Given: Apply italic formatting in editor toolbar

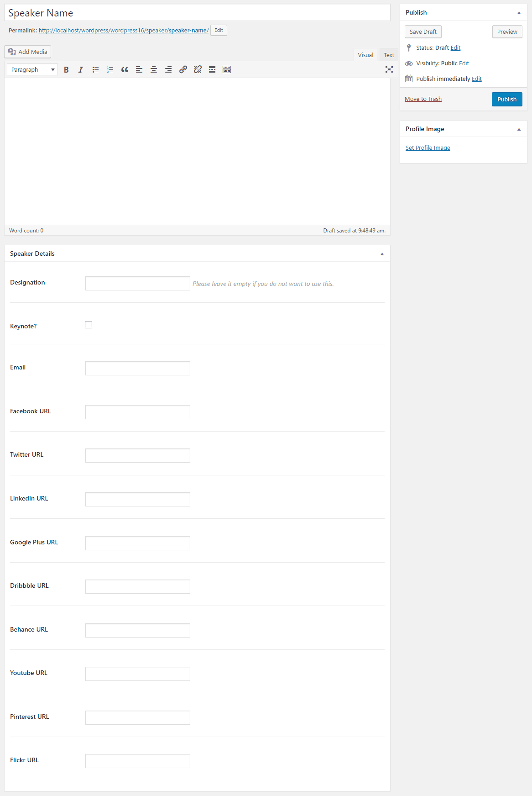Looking at the screenshot, I should pos(81,70).
